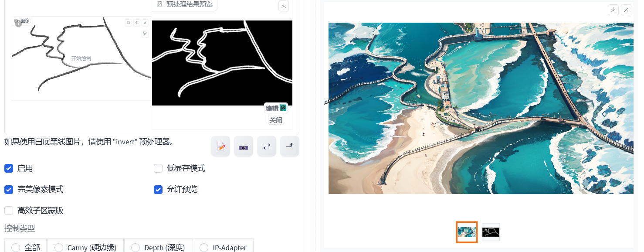Select Depth (深度) control type
Image resolution: width=644 pixels, height=252 pixels.
click(158, 247)
